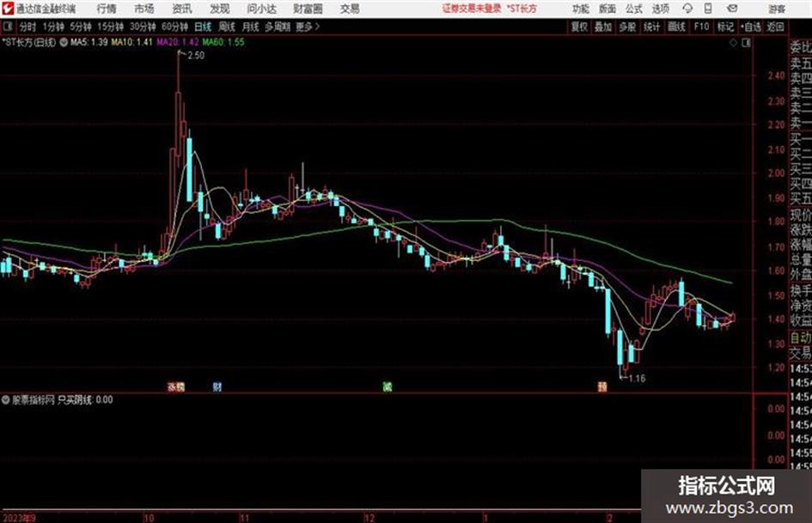The height and width of the screenshot is (523, 812).
Task: Switch to 30分钟 period tab
Action: 143,27
